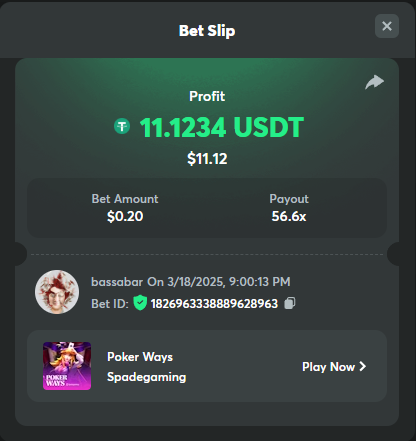Click the Poker Ways game thumbnail

(x=67, y=366)
